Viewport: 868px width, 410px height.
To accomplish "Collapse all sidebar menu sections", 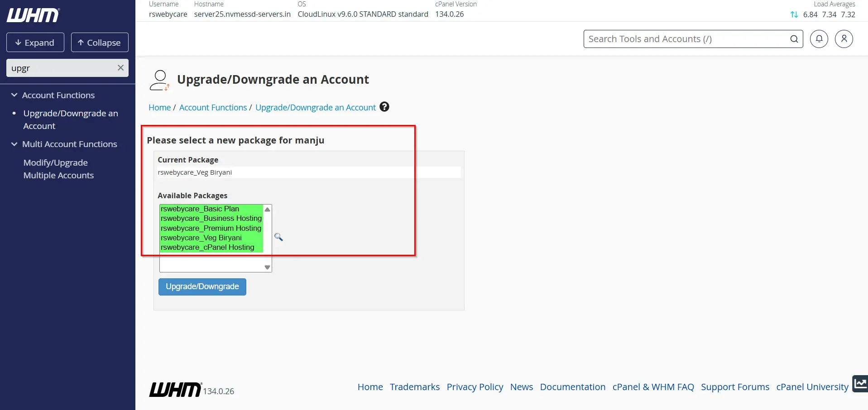I will (100, 43).
